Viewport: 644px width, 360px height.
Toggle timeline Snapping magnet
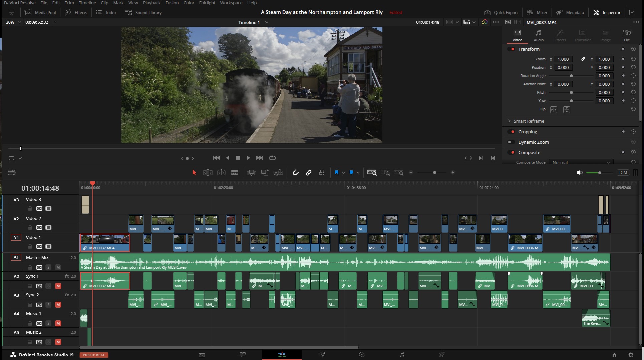(x=296, y=173)
